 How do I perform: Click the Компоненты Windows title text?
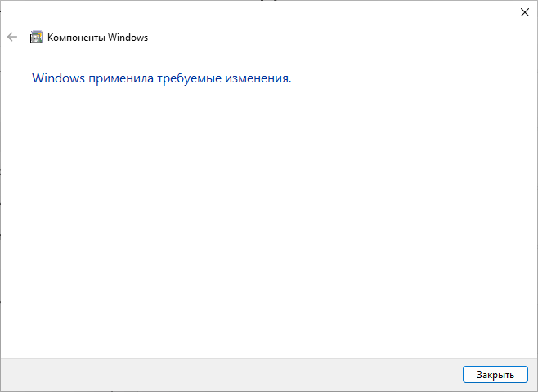tap(97, 38)
